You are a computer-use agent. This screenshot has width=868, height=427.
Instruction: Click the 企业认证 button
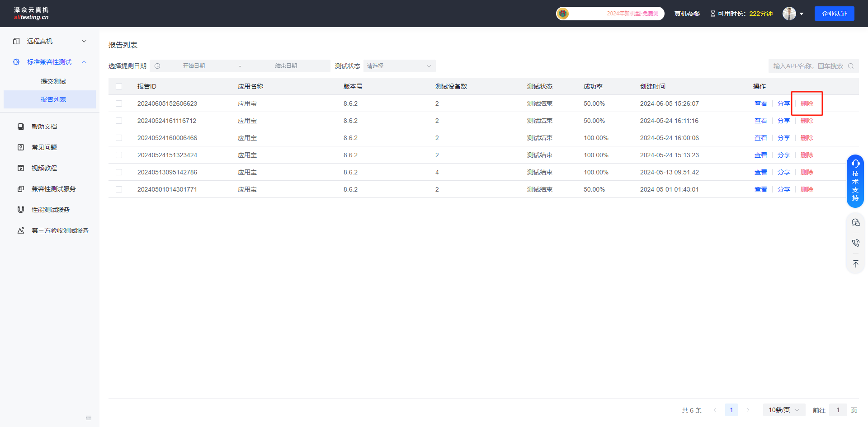coord(834,14)
